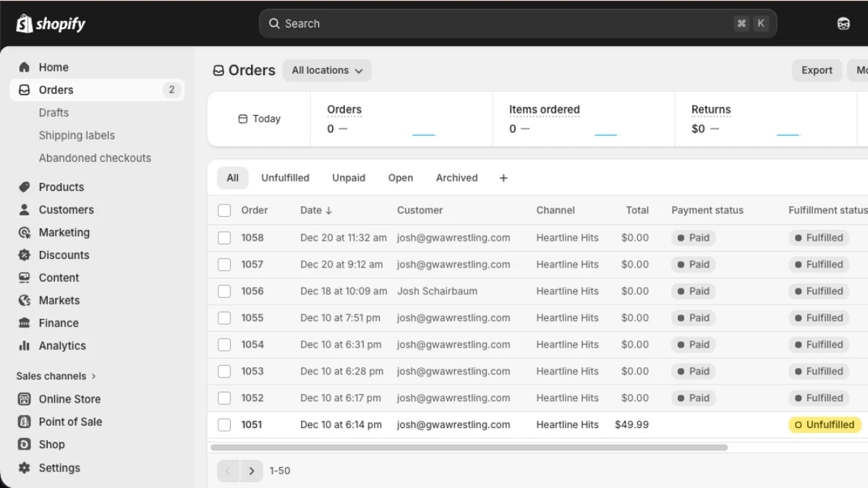Switch to the Unfulfilled tab
Viewport: 868px width, 488px height.
point(285,178)
